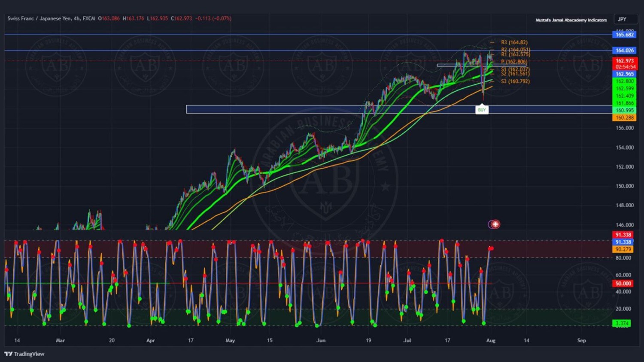Click the green 162.599 price label

pos(624,89)
